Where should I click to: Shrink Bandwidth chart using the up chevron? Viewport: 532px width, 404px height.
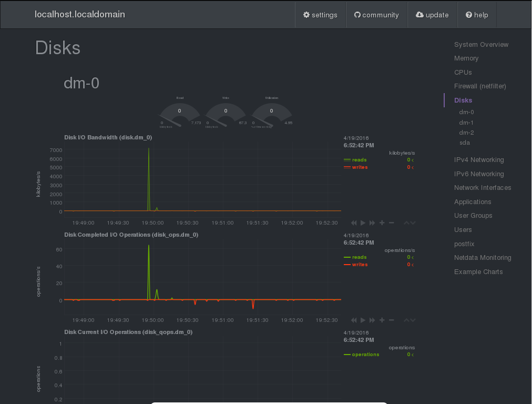point(406,223)
